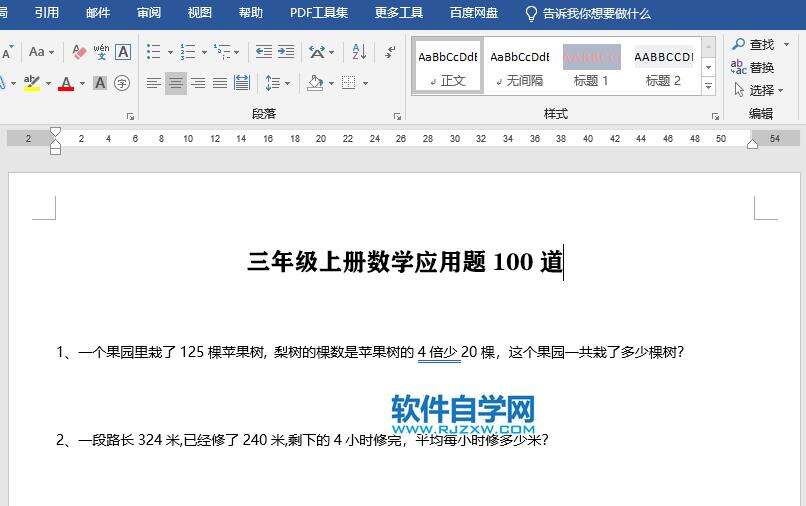This screenshot has width=806, height=506.
Task: Switch to the 审阅 (Review) tab
Action: (x=149, y=13)
